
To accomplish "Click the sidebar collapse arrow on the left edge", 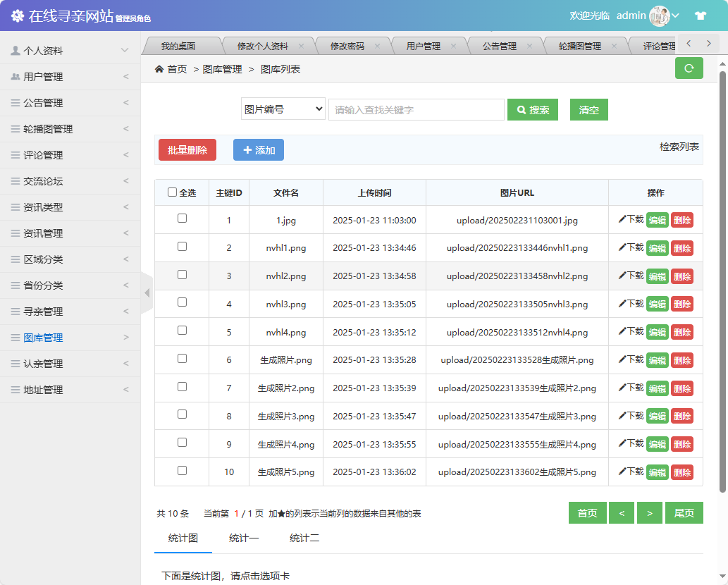I will click(147, 291).
